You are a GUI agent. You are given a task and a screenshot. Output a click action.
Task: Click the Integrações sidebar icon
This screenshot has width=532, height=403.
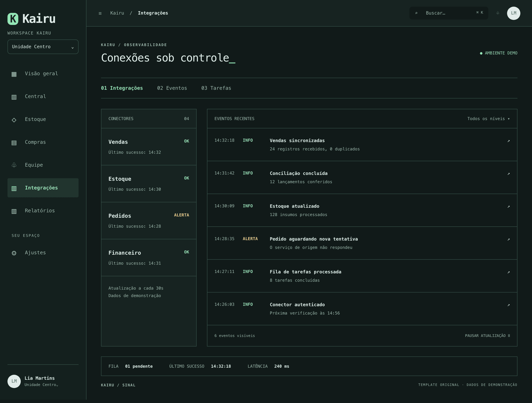point(14,188)
